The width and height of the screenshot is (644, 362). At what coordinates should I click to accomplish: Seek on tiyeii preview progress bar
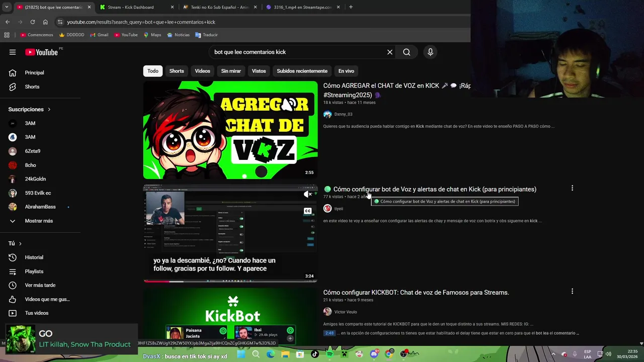coord(230,281)
